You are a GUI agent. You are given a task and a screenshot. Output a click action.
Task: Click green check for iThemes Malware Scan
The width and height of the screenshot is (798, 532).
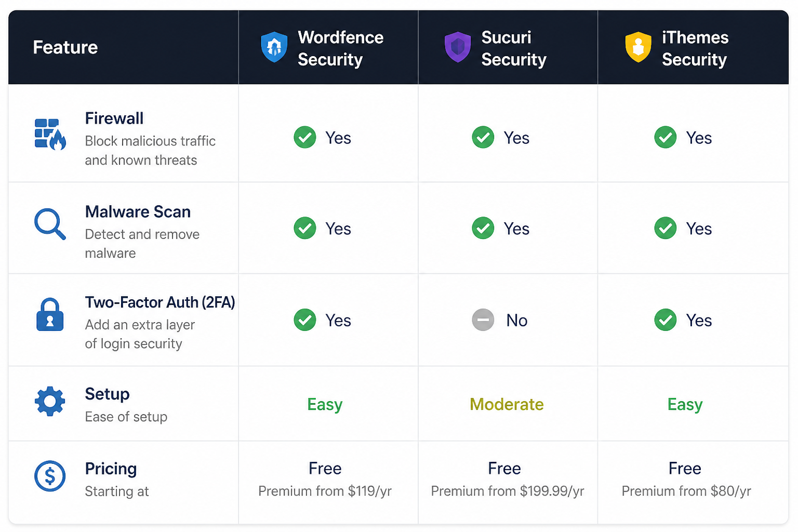[666, 228]
